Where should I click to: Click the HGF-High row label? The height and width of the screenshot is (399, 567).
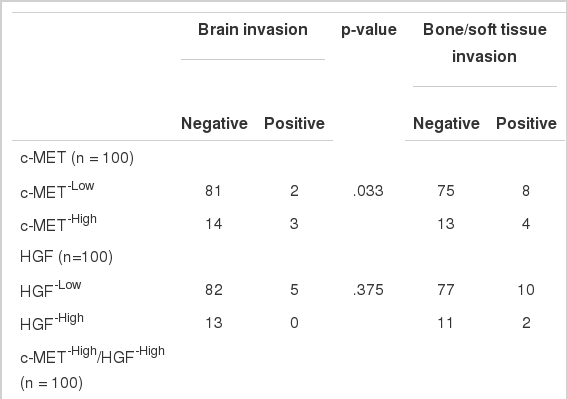(x=52, y=322)
